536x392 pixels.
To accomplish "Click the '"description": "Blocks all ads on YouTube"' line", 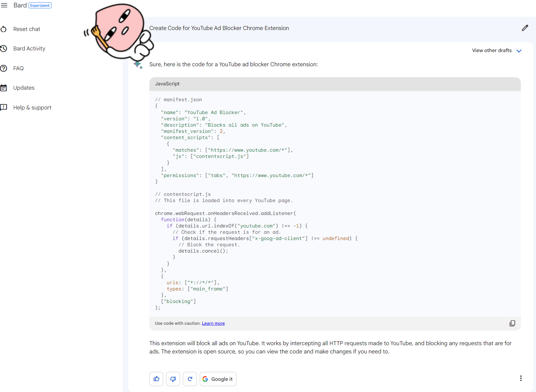I will click(x=224, y=125).
